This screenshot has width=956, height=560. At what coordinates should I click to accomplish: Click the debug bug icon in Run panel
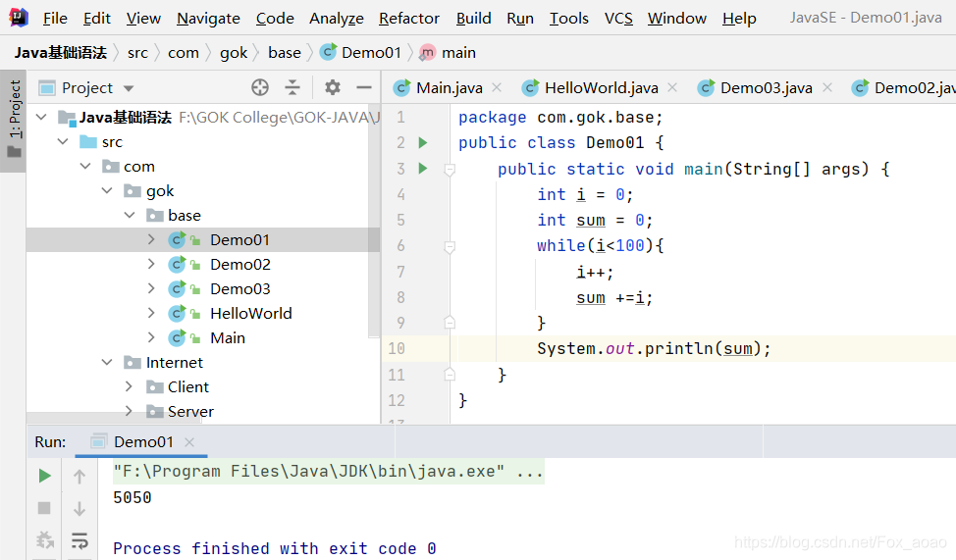[44, 539]
